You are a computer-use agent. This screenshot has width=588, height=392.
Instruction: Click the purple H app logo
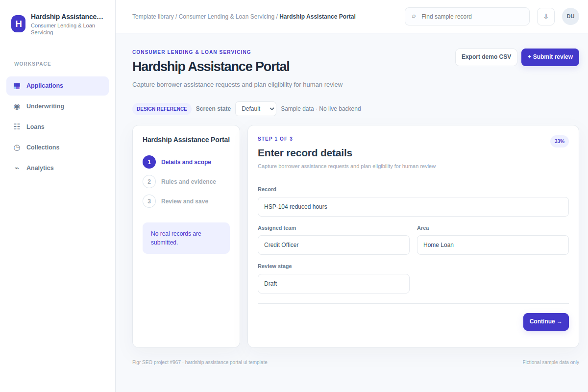[x=19, y=24]
